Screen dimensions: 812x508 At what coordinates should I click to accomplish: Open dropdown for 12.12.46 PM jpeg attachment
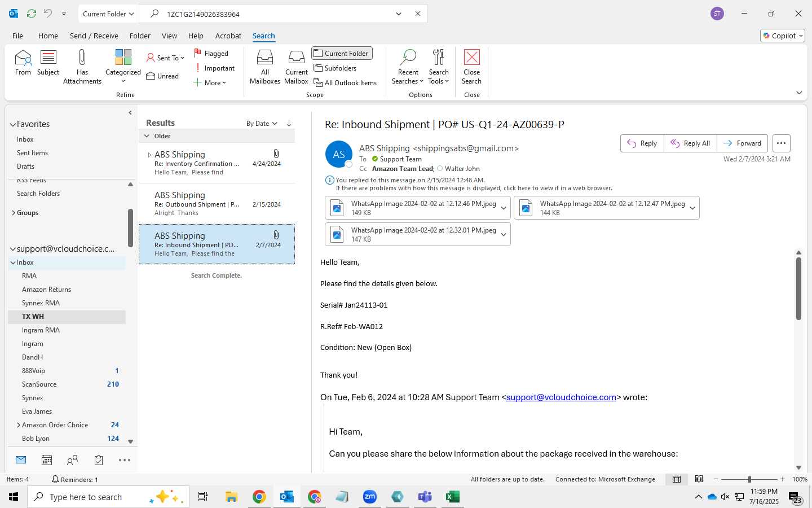[504, 208]
